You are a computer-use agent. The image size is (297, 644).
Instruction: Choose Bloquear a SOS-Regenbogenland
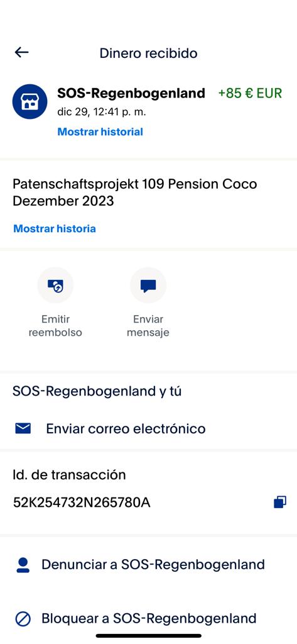tap(148, 619)
